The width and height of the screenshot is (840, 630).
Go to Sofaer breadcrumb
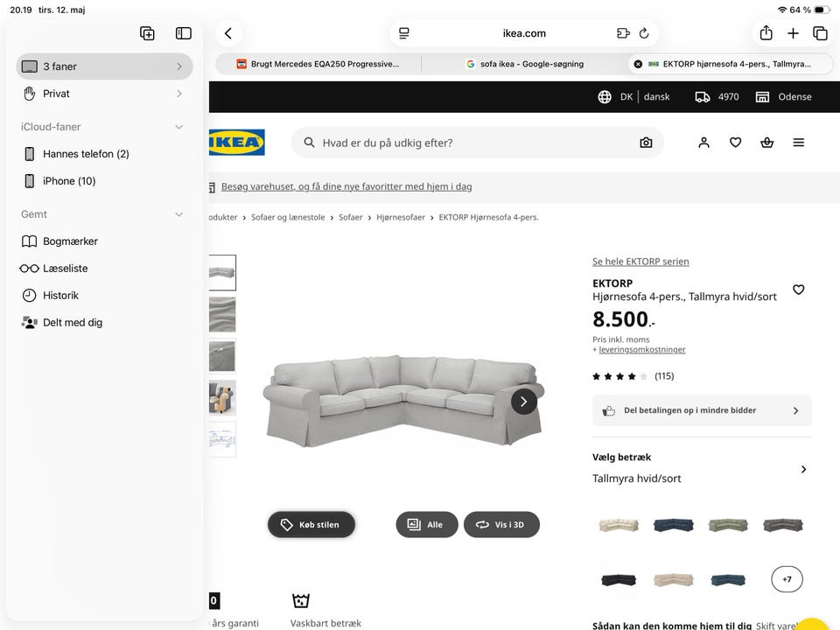(x=350, y=218)
